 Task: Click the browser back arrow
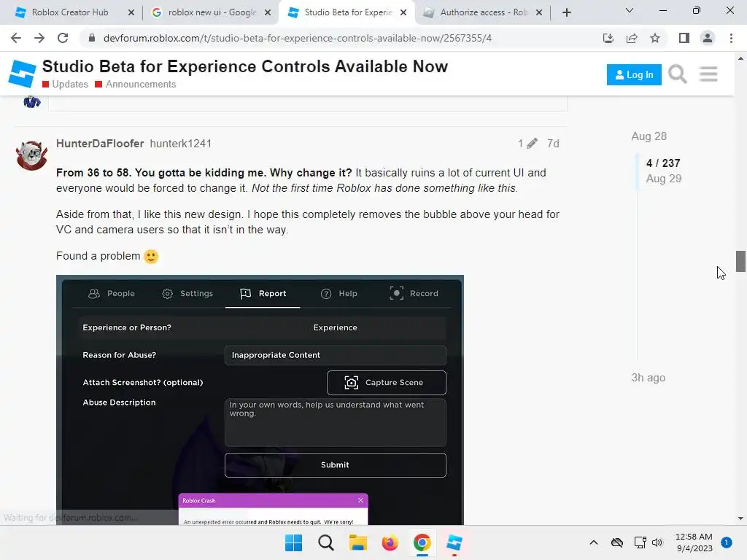(x=16, y=38)
